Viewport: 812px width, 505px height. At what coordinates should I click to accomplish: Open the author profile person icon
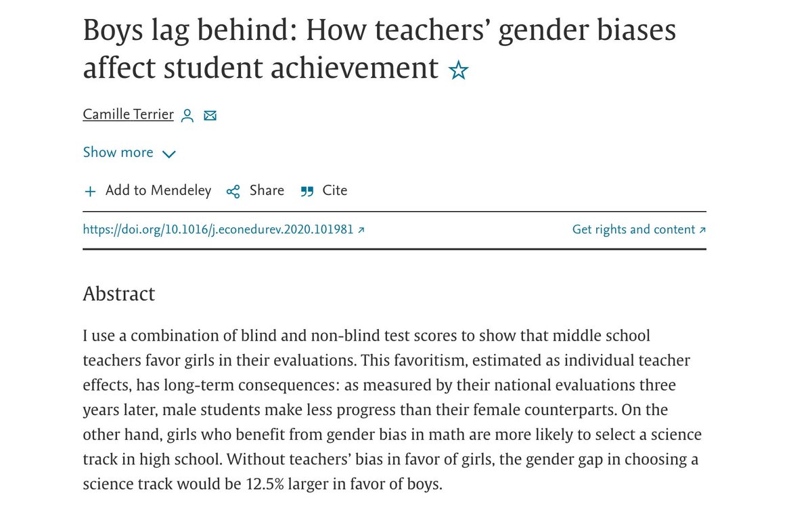[x=187, y=116]
